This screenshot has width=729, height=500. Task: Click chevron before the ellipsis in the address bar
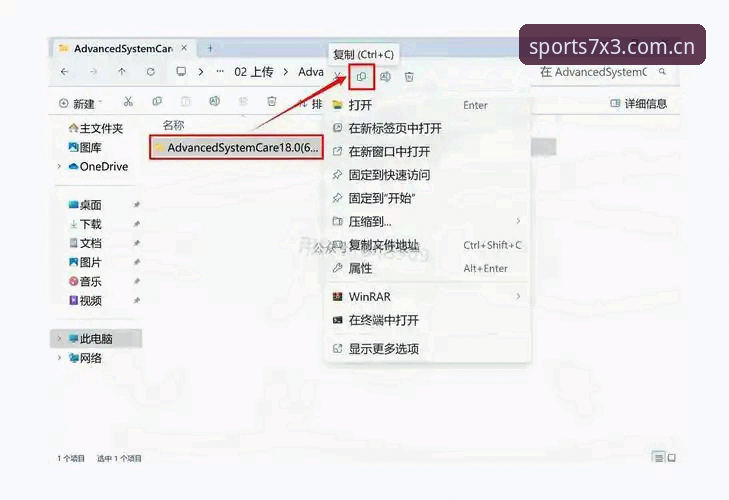coord(201,72)
